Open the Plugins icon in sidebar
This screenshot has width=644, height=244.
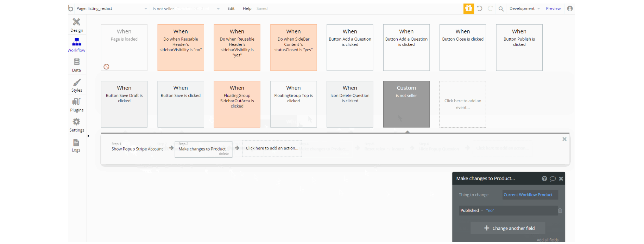76,102
